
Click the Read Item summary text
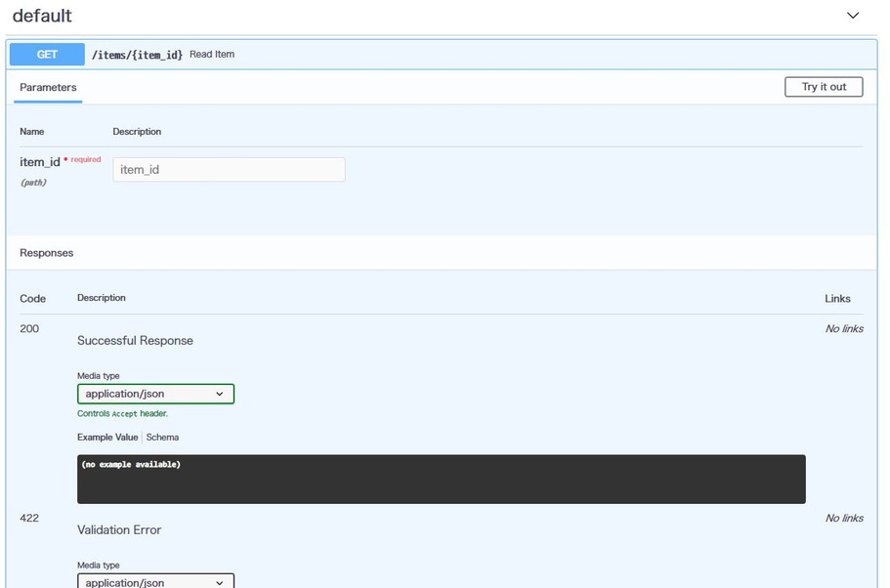212,55
